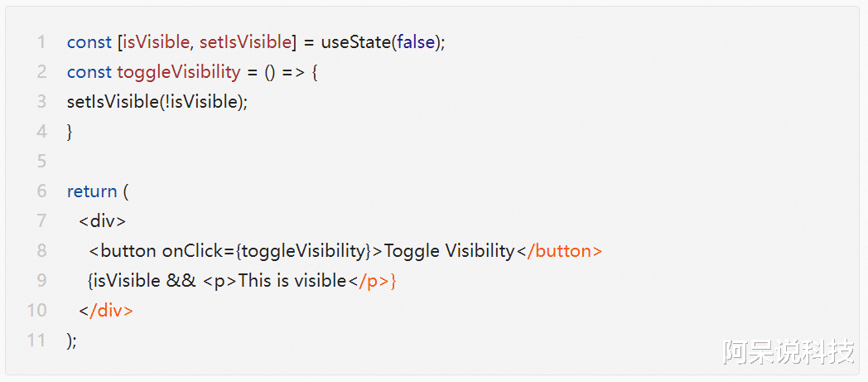Click the && operator on line 9
The width and height of the screenshot is (868, 382).
pos(181,281)
